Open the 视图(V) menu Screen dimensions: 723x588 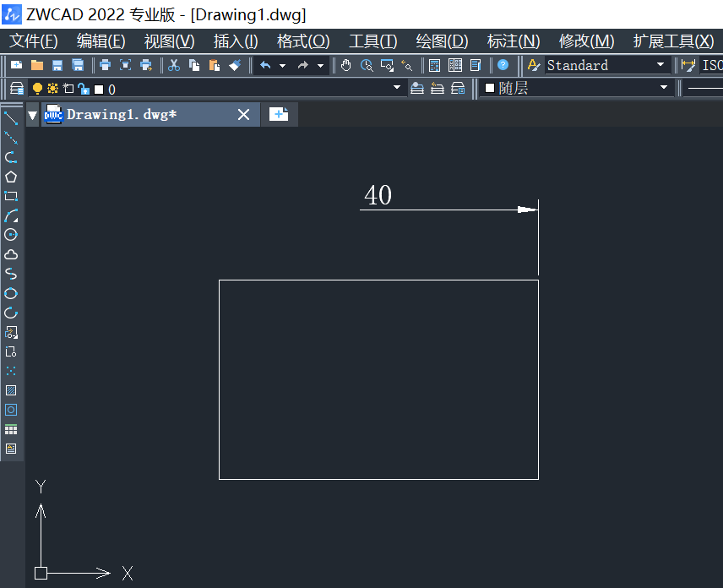coord(169,41)
